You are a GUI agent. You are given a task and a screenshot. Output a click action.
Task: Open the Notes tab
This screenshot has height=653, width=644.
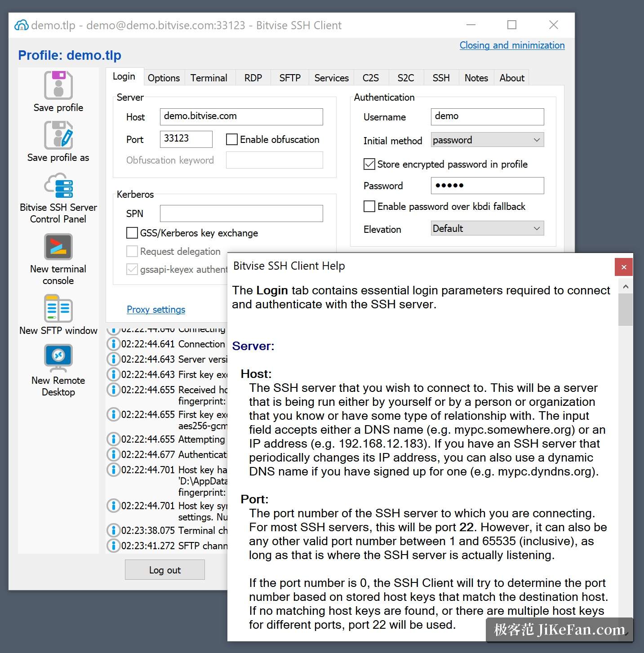(x=476, y=78)
